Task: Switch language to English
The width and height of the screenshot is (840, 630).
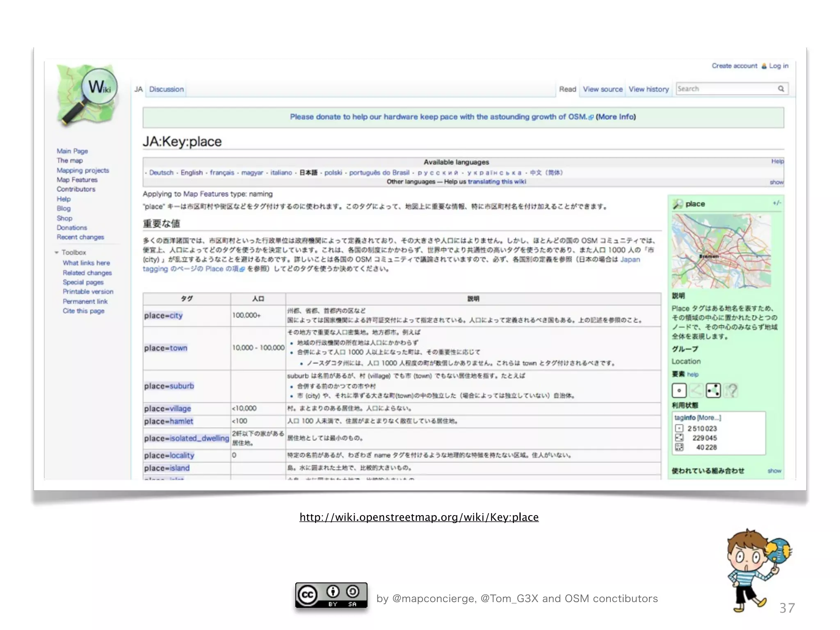Action: (x=192, y=173)
